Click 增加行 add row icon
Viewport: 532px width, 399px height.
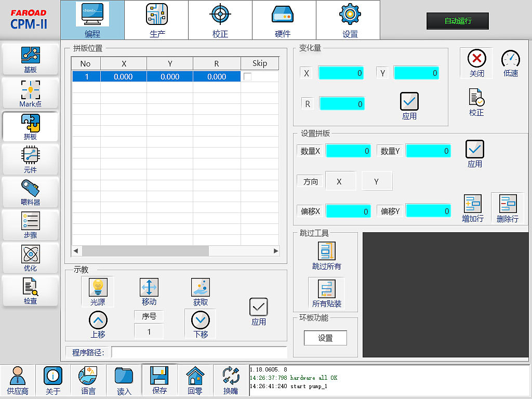[473, 208]
